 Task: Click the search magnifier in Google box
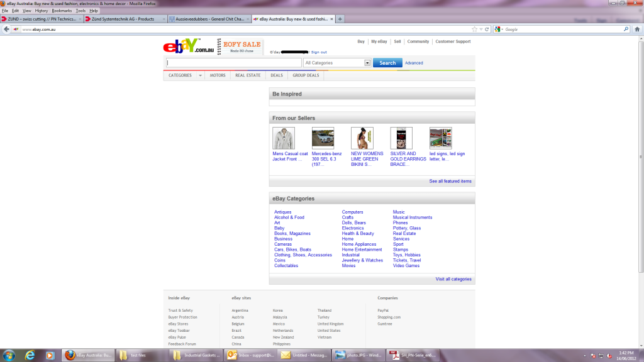point(626,29)
